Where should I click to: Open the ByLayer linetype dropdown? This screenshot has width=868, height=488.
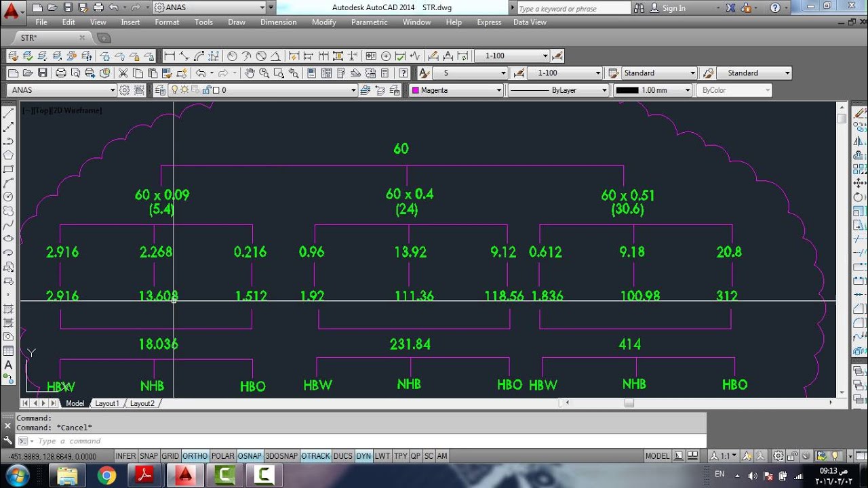pos(558,90)
